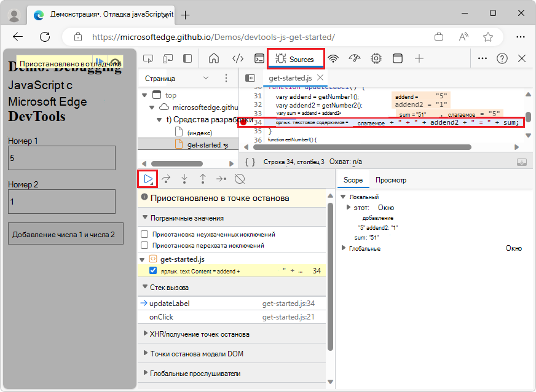Viewport: 536px width, 392px height.
Task: Switch to the Sources tab
Action: [295, 59]
